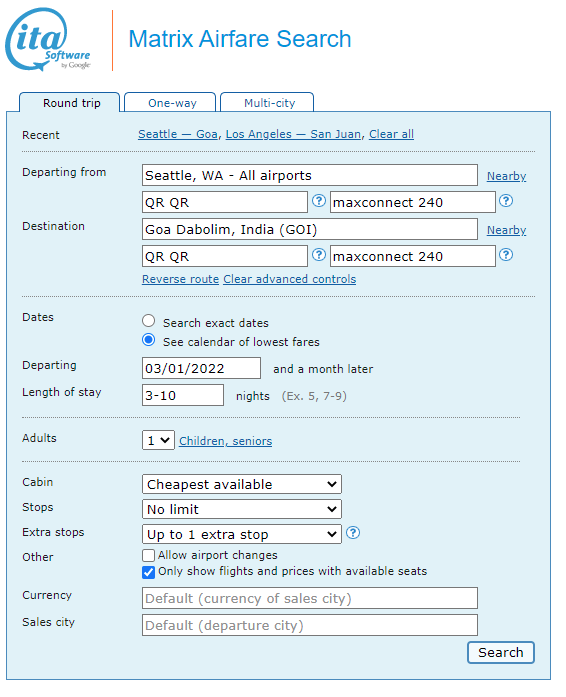Open help icon beside destination routing codes
The image size is (566, 697).
(318, 255)
